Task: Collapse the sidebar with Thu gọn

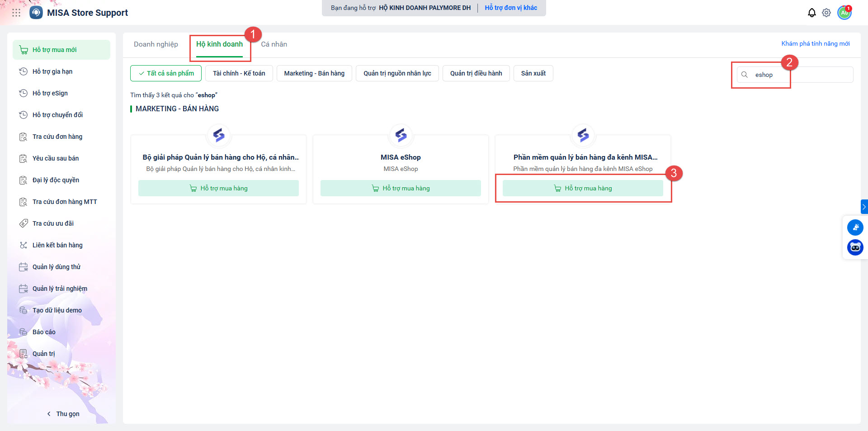Action: click(x=63, y=414)
